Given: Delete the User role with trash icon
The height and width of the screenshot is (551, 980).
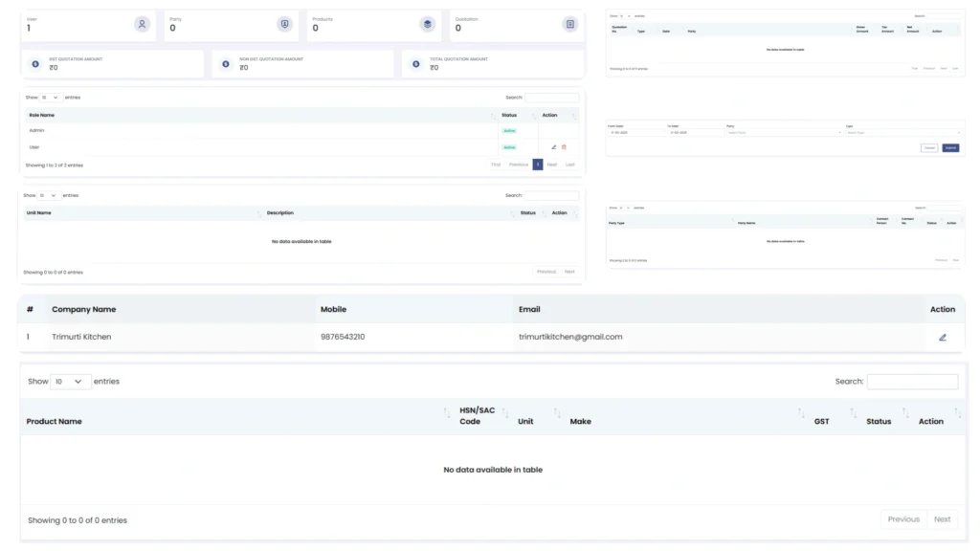Looking at the screenshot, I should [x=564, y=147].
